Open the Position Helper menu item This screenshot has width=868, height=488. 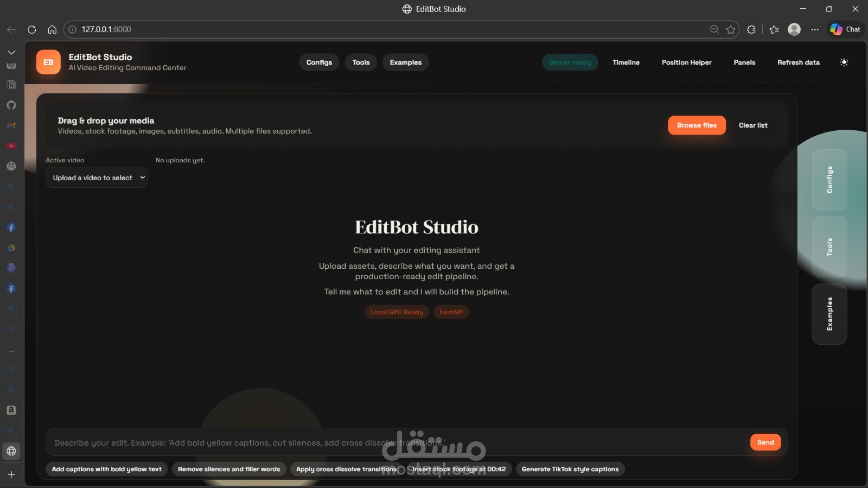pyautogui.click(x=687, y=62)
